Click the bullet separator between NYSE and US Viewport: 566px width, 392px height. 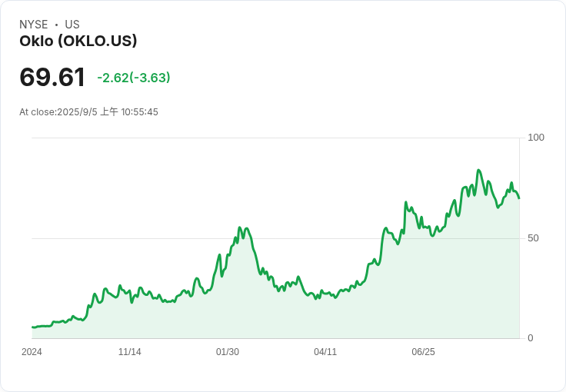56,25
